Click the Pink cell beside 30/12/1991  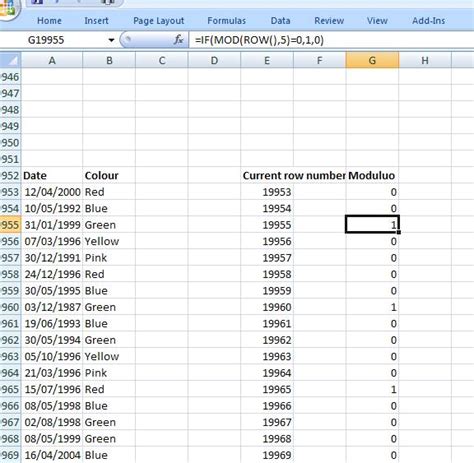point(109,258)
